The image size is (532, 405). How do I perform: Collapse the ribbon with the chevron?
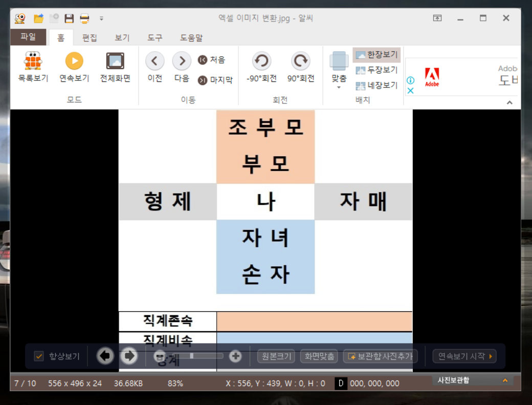pos(509,102)
